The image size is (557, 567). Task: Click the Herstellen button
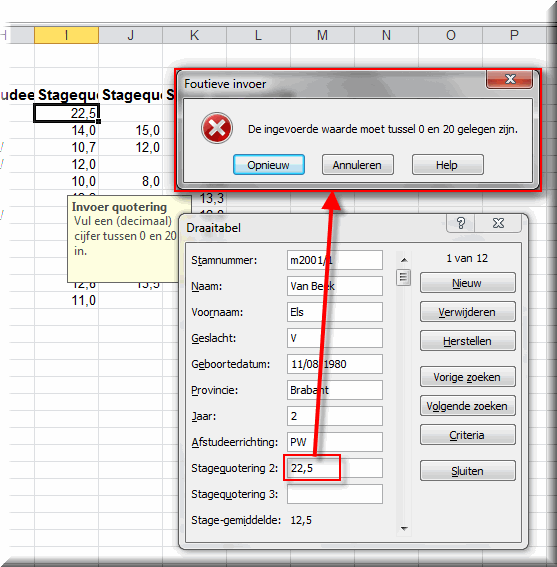click(467, 341)
